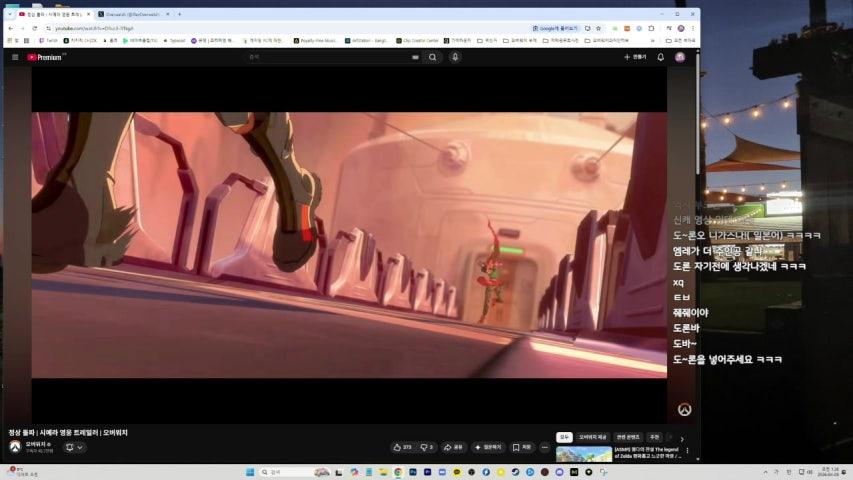The width and height of the screenshot is (853, 480).
Task: Open the Zelda recommended video thumbnail
Action: click(x=584, y=454)
